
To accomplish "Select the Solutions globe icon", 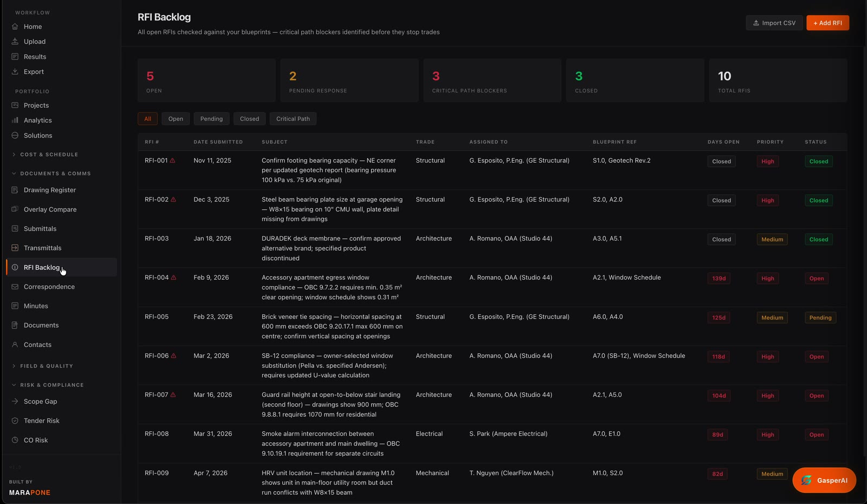I will tap(15, 135).
